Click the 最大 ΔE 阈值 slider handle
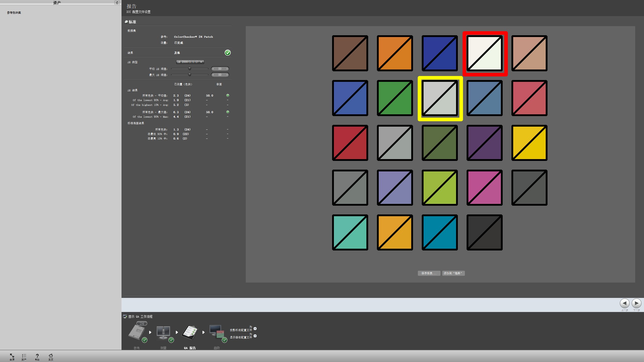The image size is (644, 362). [x=190, y=75]
